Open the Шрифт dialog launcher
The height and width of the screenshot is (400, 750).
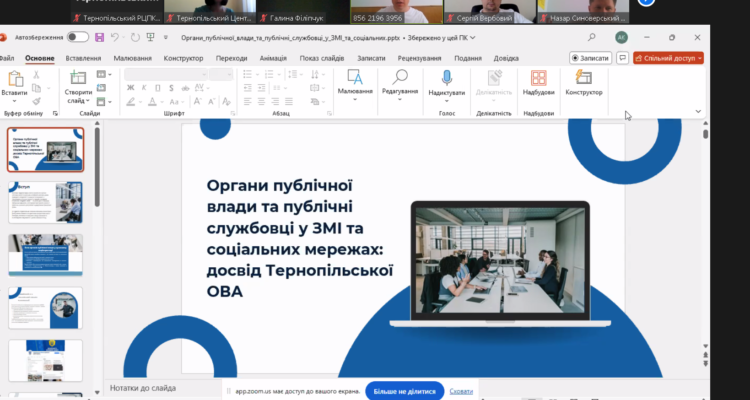point(233,113)
